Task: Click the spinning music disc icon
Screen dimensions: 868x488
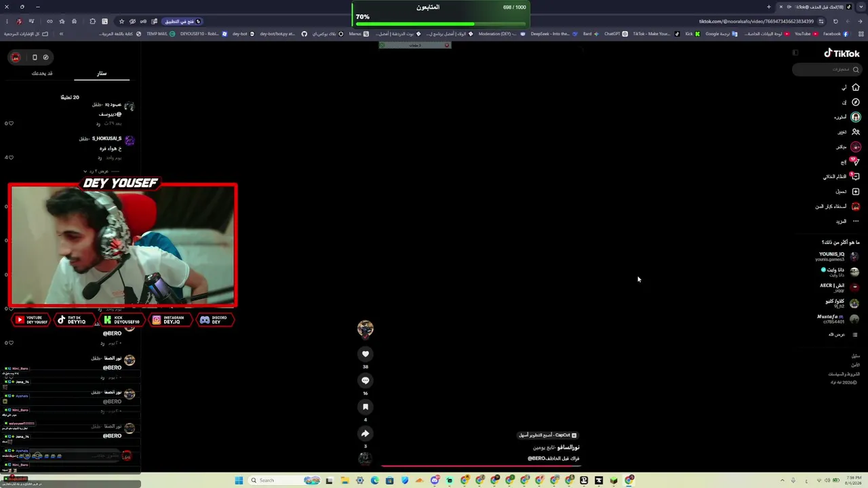Action: (x=365, y=458)
